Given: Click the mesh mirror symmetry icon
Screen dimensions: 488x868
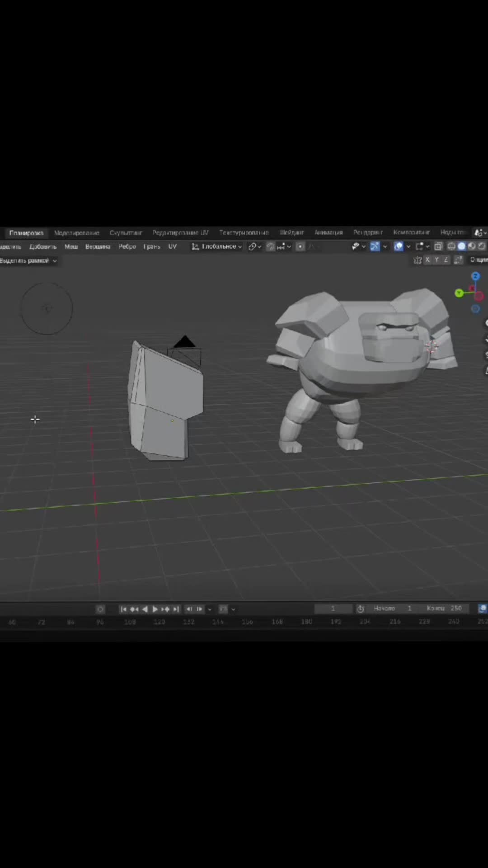Looking at the screenshot, I should [418, 260].
